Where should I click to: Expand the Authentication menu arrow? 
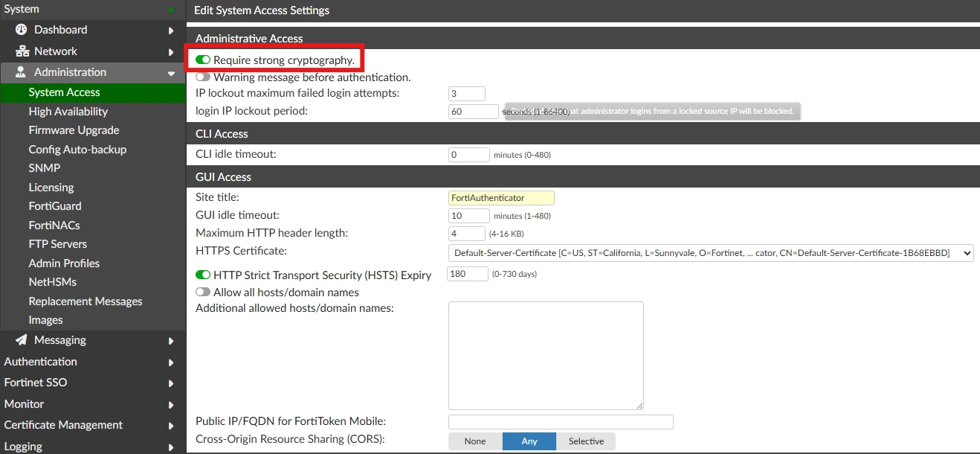tap(171, 362)
